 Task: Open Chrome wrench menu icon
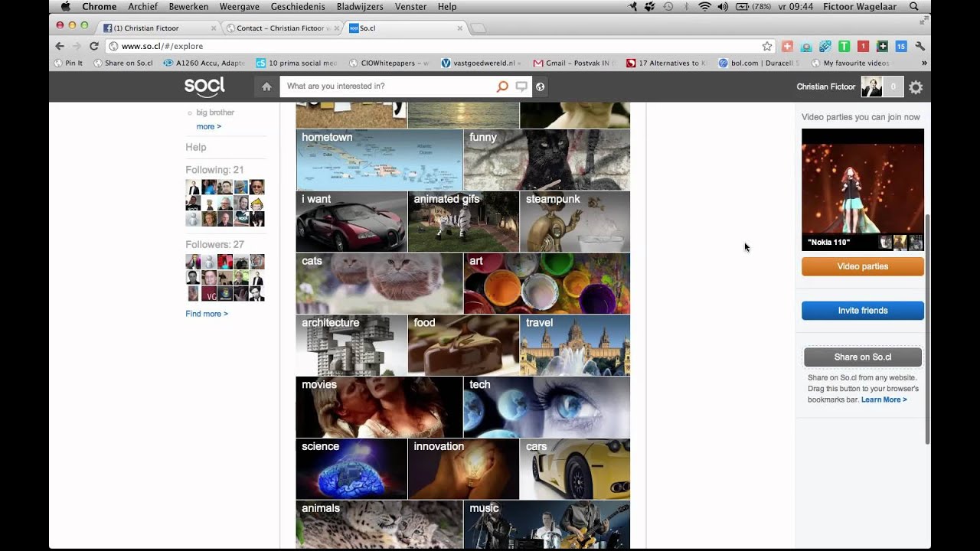pyautogui.click(x=920, y=46)
